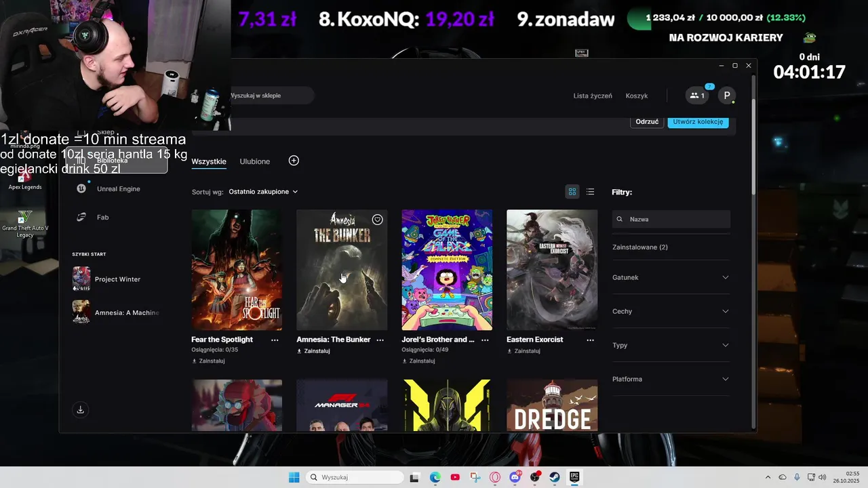Screen dimensions: 868x488
Task: Open OBS Studio from taskbar
Action: [x=535, y=477]
